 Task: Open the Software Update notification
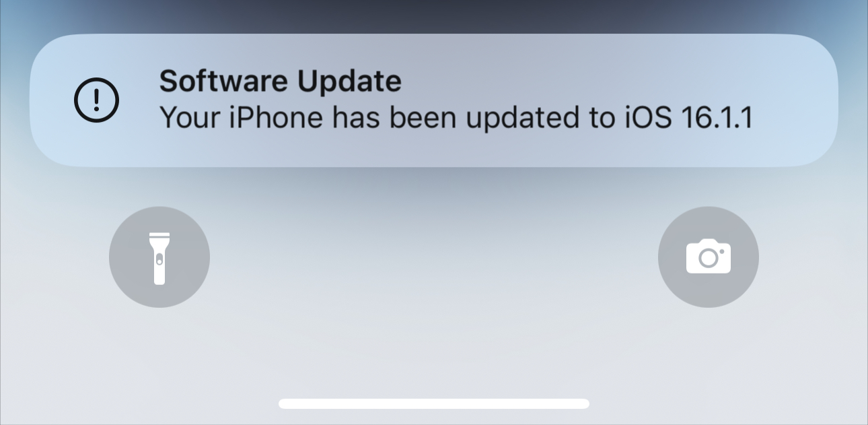[x=434, y=100]
